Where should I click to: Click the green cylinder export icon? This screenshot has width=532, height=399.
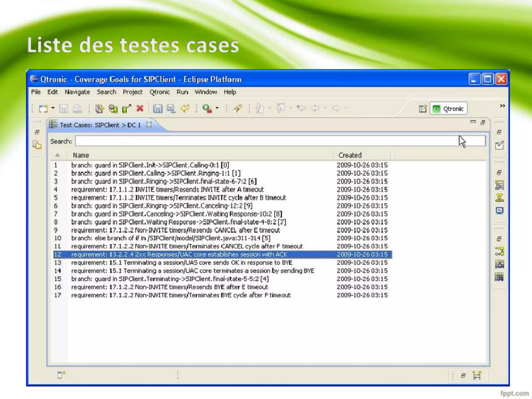click(126, 108)
